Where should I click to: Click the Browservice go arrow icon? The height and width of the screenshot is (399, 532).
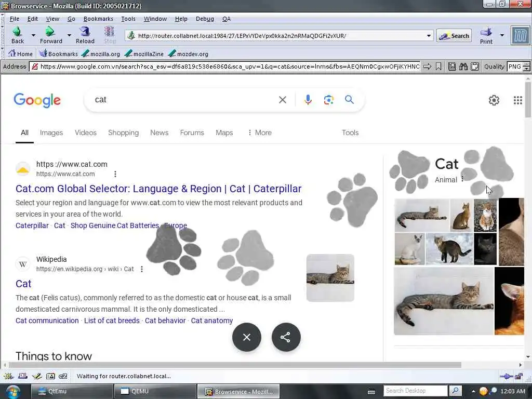click(x=428, y=66)
